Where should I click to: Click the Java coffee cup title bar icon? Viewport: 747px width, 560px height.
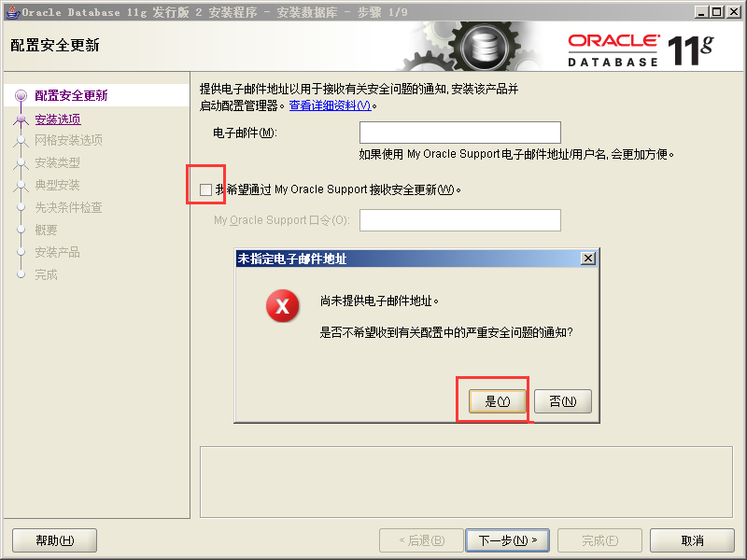pyautogui.click(x=12, y=12)
